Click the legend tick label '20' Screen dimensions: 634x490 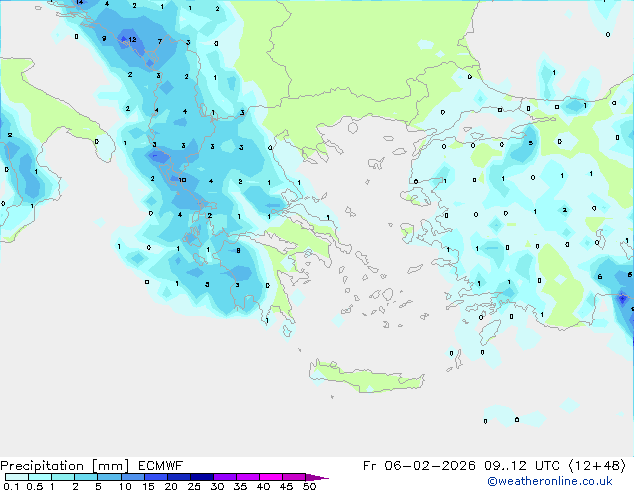click(171, 486)
